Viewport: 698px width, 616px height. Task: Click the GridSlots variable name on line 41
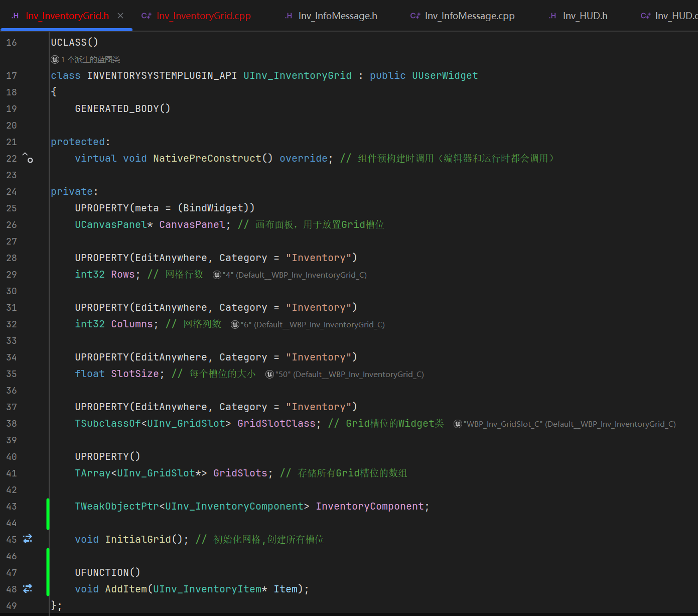pyautogui.click(x=240, y=473)
